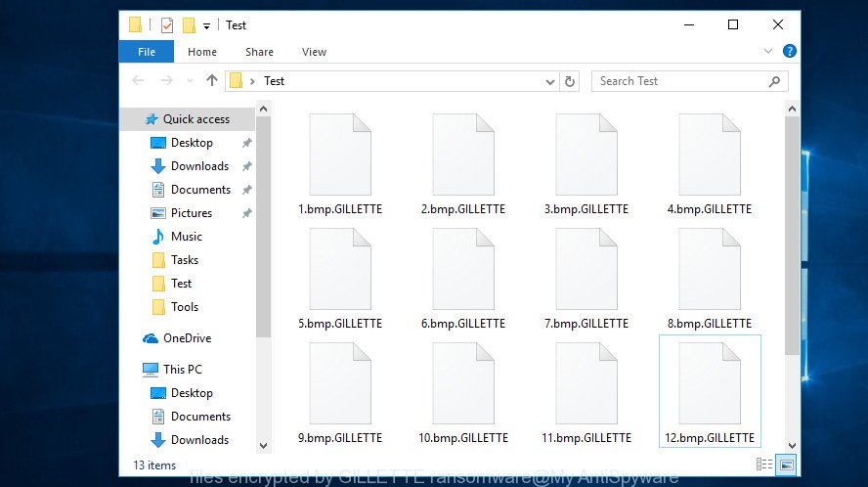Go back using the back arrow
868x487 pixels.
coord(138,81)
